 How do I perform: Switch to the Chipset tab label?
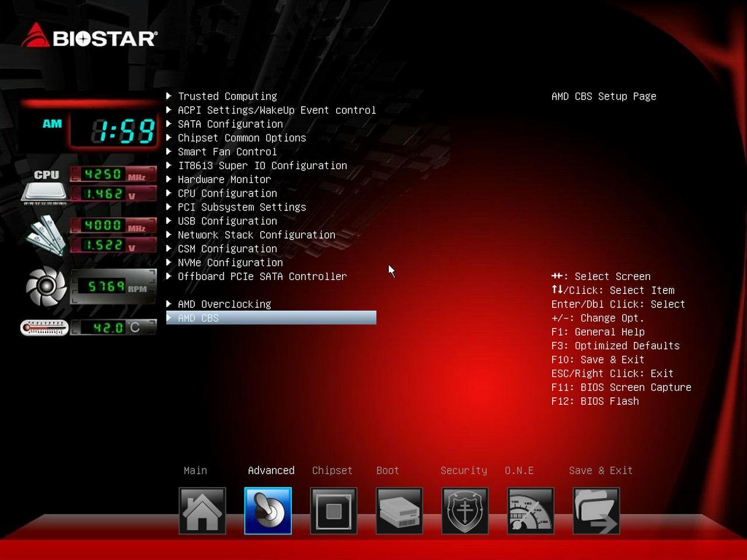click(332, 470)
